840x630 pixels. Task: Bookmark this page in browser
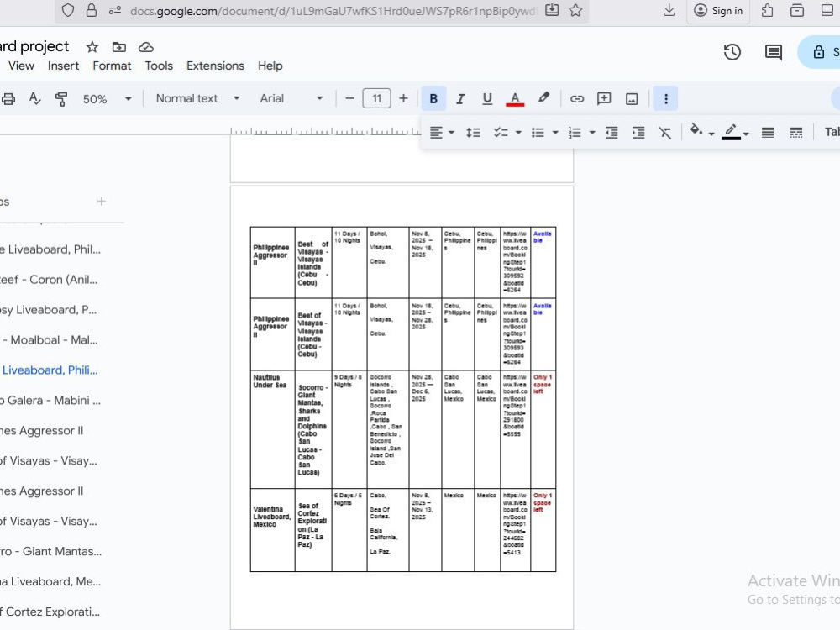click(x=575, y=10)
